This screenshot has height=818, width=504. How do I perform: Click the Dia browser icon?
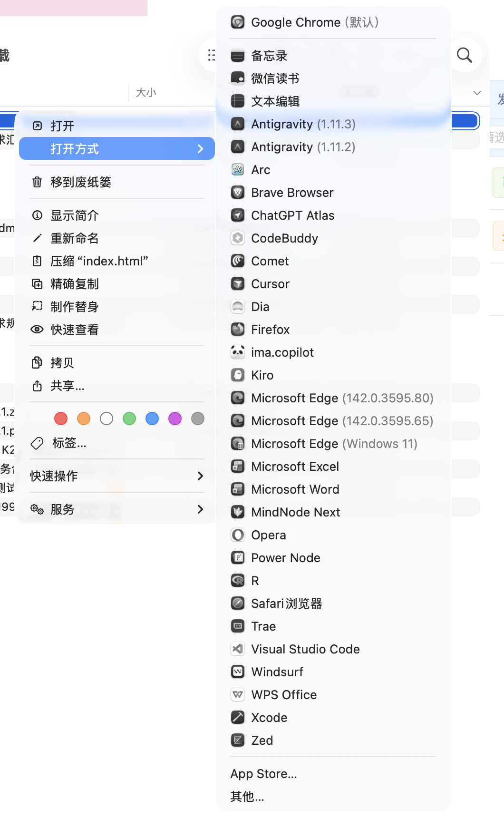pos(238,306)
